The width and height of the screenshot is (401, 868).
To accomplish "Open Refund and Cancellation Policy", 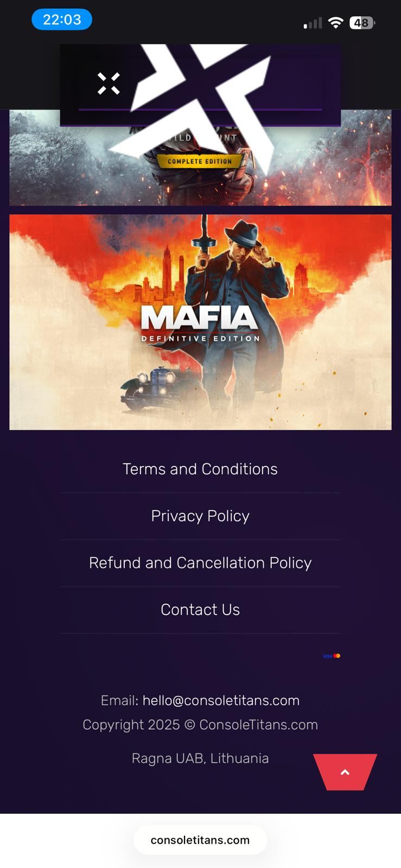I will (200, 563).
